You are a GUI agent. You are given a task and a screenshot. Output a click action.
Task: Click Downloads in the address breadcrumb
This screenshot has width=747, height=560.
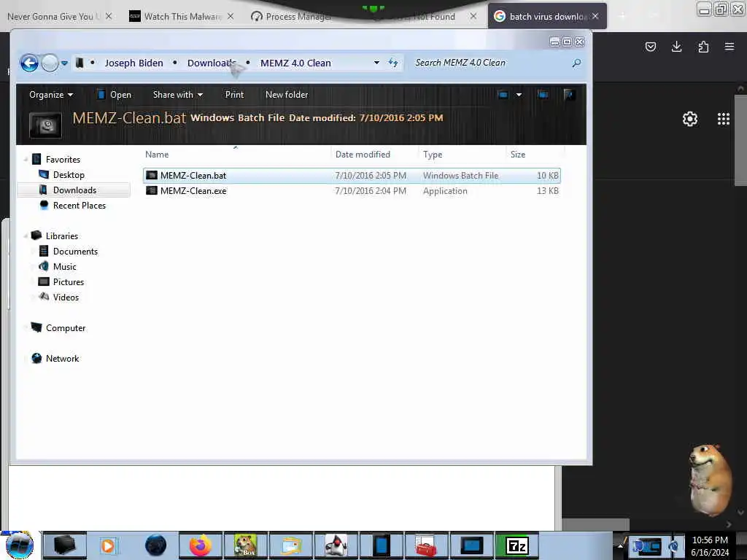(211, 63)
